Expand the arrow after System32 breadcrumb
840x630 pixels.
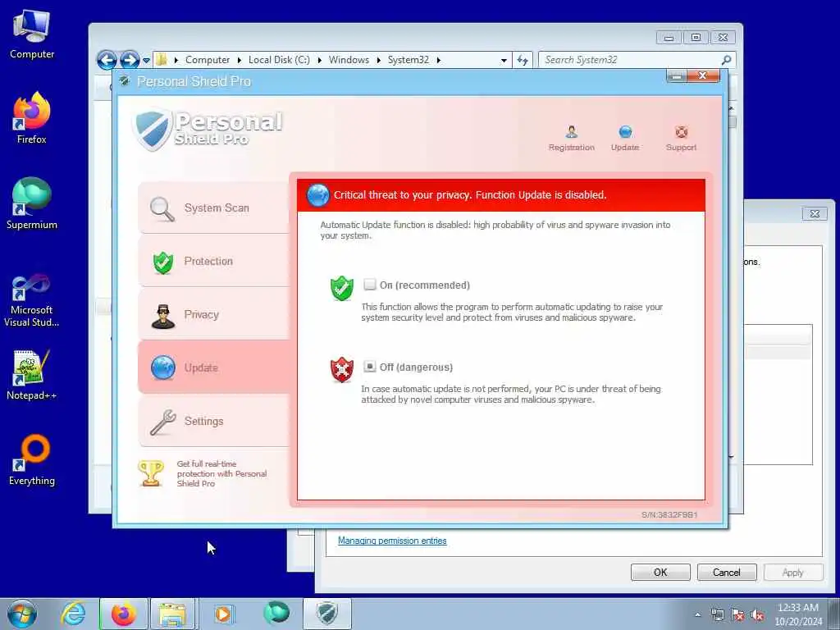tap(438, 60)
